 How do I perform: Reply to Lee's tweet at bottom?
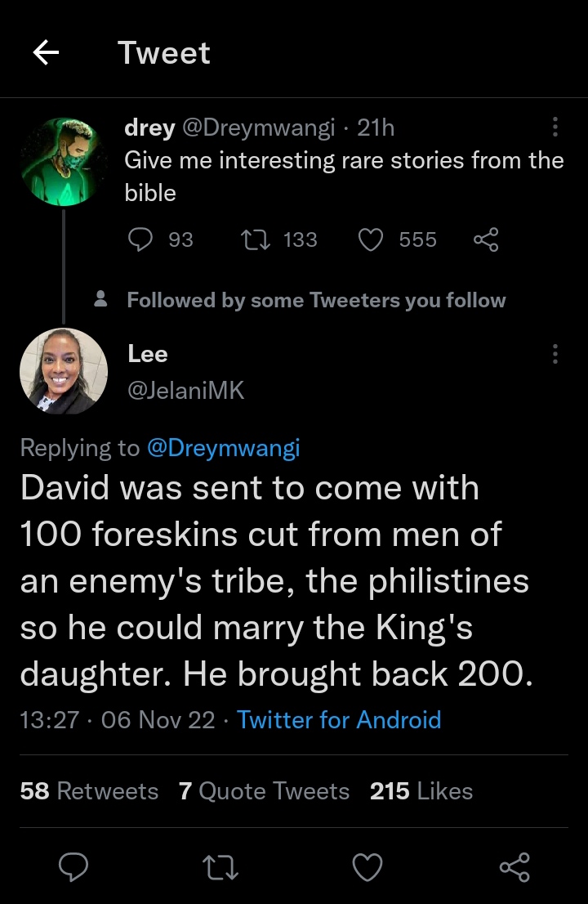click(73, 867)
